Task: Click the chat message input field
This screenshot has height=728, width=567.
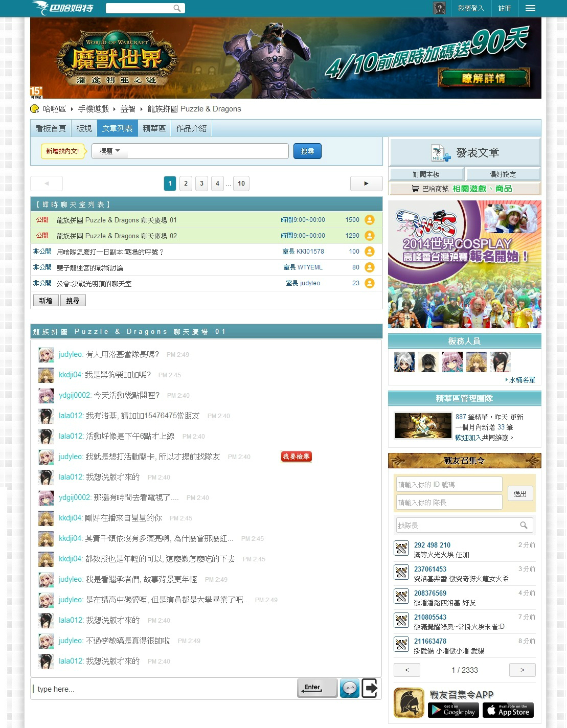Action: [164, 689]
